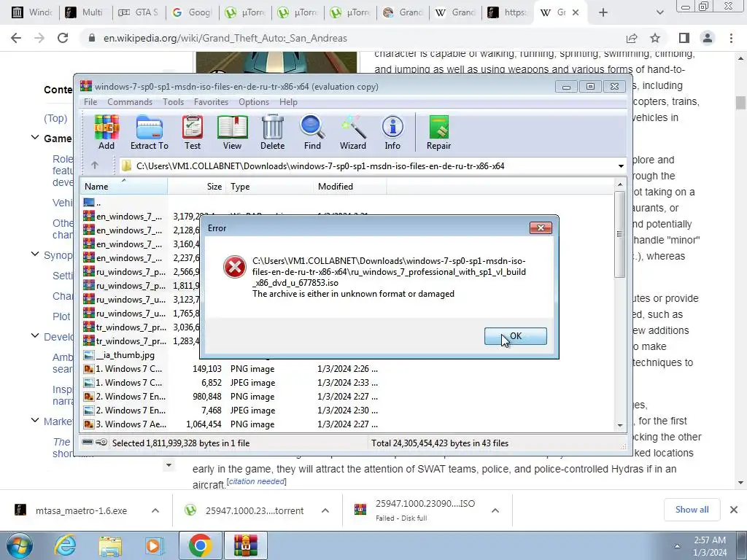747x560 pixels.
Task: Click Windows Start orb
Action: click(x=19, y=545)
